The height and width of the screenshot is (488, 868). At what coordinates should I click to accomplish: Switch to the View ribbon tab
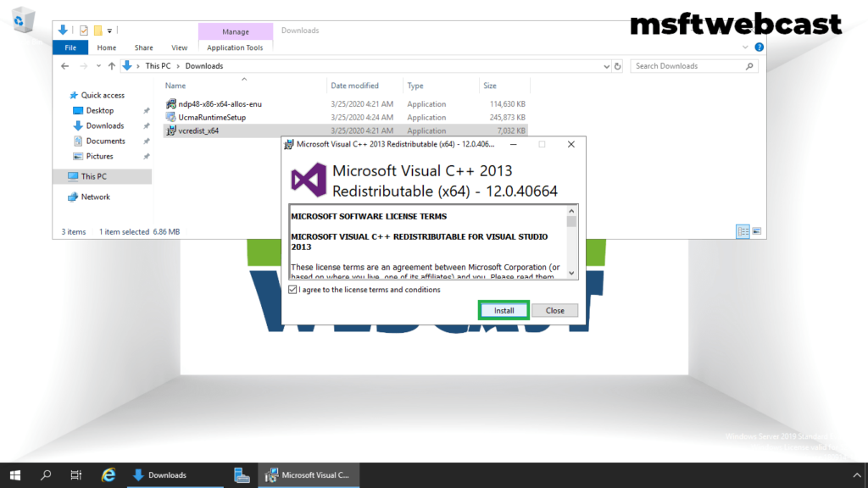[x=179, y=47]
